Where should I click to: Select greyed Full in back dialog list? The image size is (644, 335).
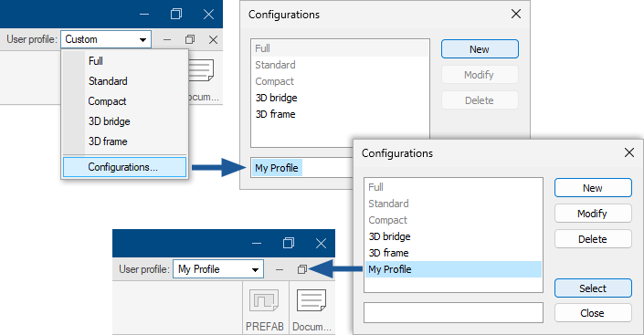coord(340,48)
